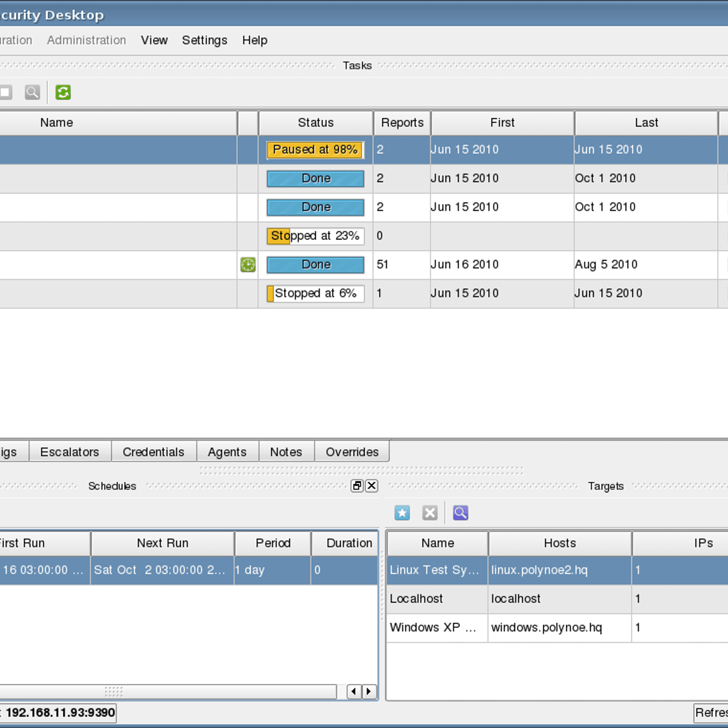Select the Localhost target row

click(x=557, y=599)
